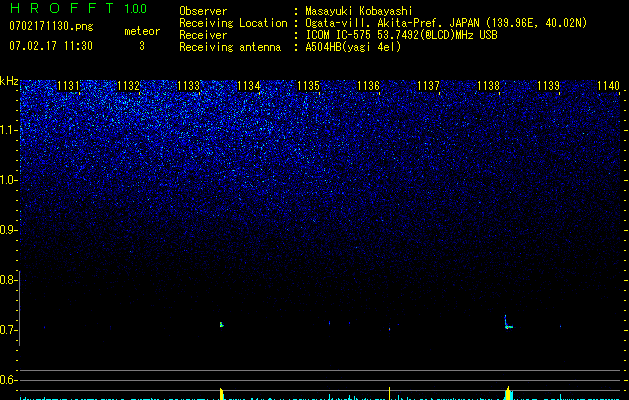This screenshot has height=400, width=629.
Task: Click the 1136 time axis label
Action: 368,86
